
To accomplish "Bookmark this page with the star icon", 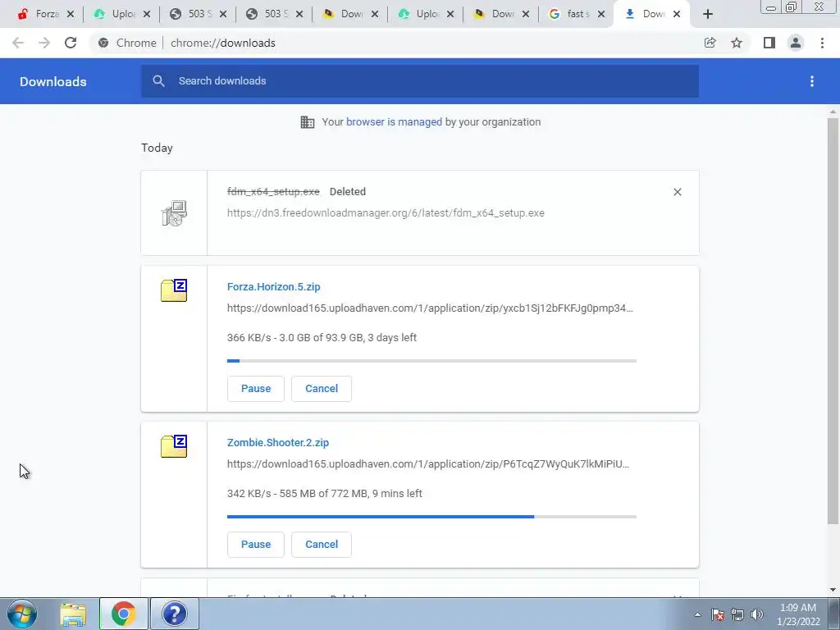I will pyautogui.click(x=737, y=43).
